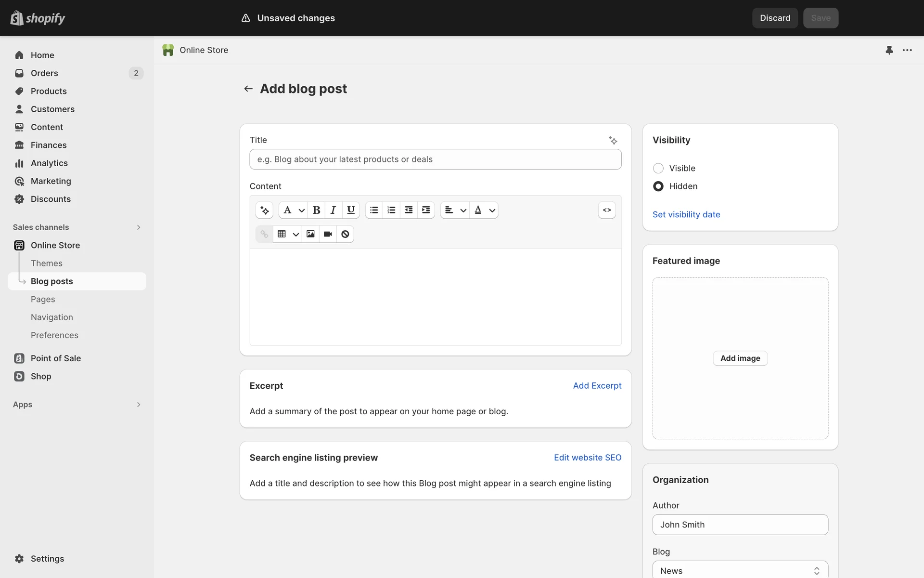Image resolution: width=924 pixels, height=578 pixels.
Task: Go to Navigation under Online Store
Action: [52, 317]
